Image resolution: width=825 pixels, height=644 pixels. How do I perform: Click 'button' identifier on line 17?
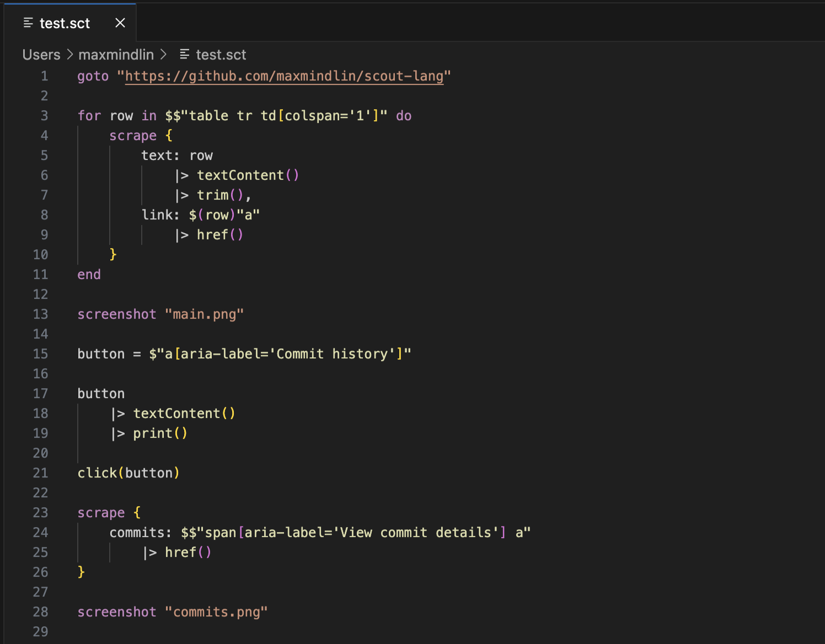point(101,394)
